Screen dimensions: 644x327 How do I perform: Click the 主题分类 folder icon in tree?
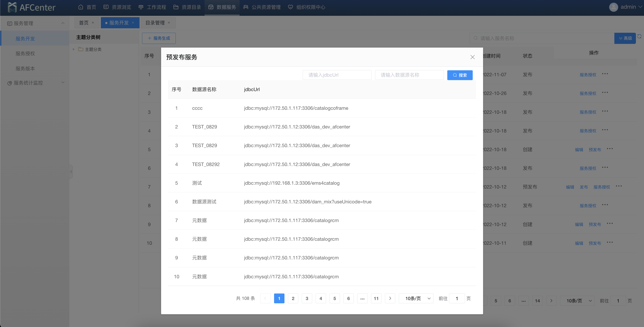(80, 49)
